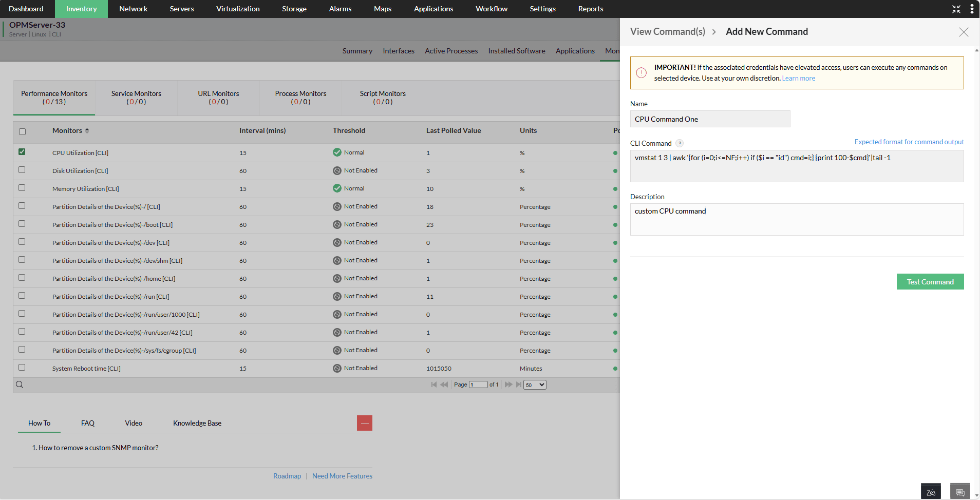Image resolution: width=980 pixels, height=500 pixels.
Task: Open the Applications menu in the navigation bar
Action: [434, 9]
